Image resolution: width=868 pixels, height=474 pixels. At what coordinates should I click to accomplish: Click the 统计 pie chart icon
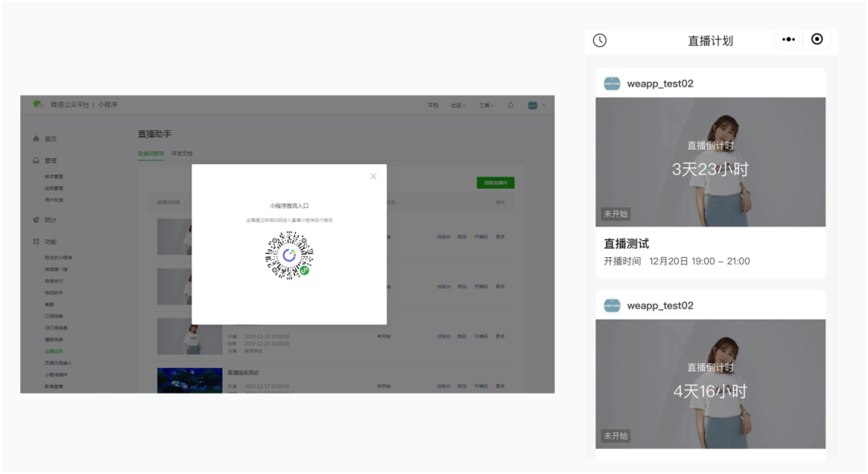point(36,219)
